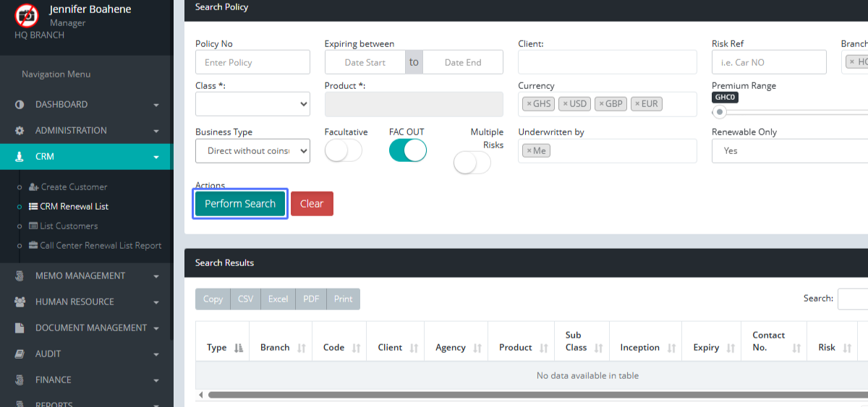Open the Business Type dropdown
868x407 pixels.
[252, 150]
